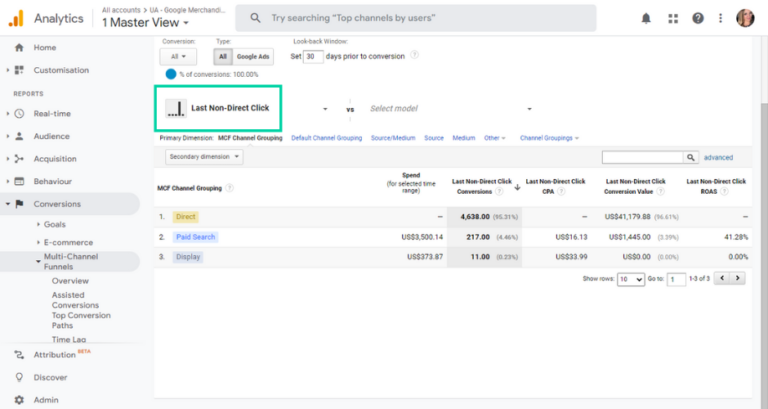
Task: Click the table search magnifier button
Action: 691,157
